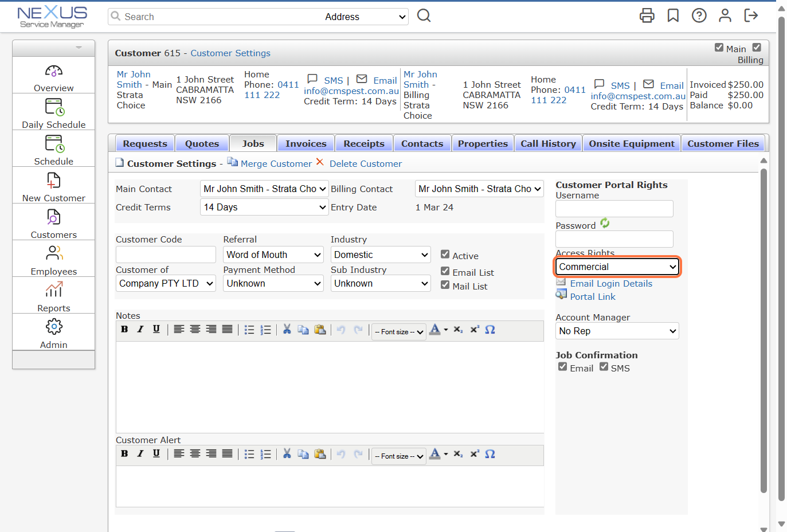Toggle bold in Customer Alert editor
This screenshot has width=787, height=532.
tap(124, 453)
